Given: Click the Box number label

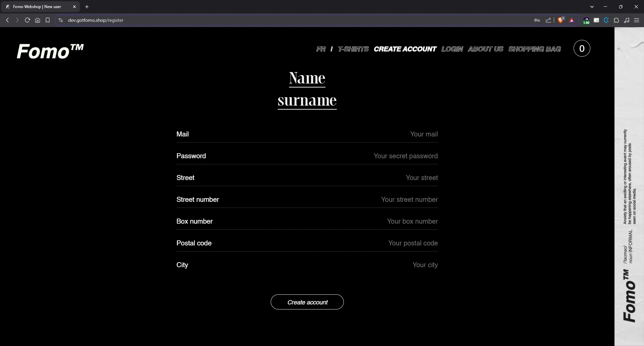Looking at the screenshot, I should click(x=195, y=221).
